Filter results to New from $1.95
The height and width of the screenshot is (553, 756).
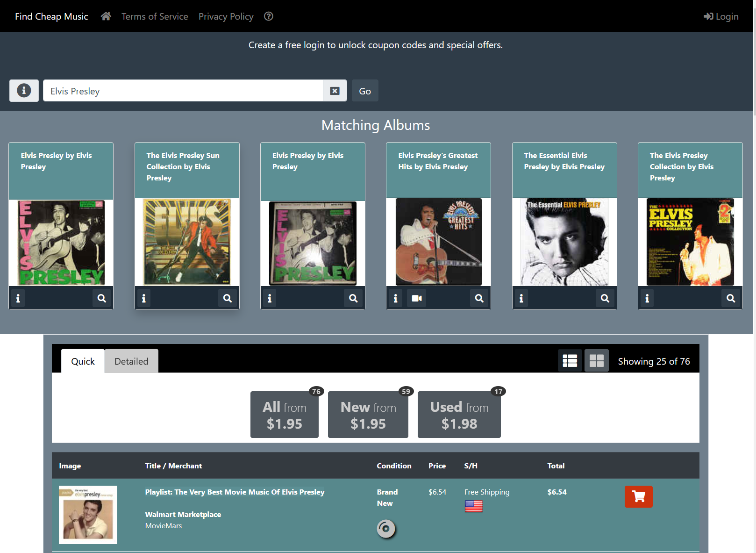[x=368, y=415]
